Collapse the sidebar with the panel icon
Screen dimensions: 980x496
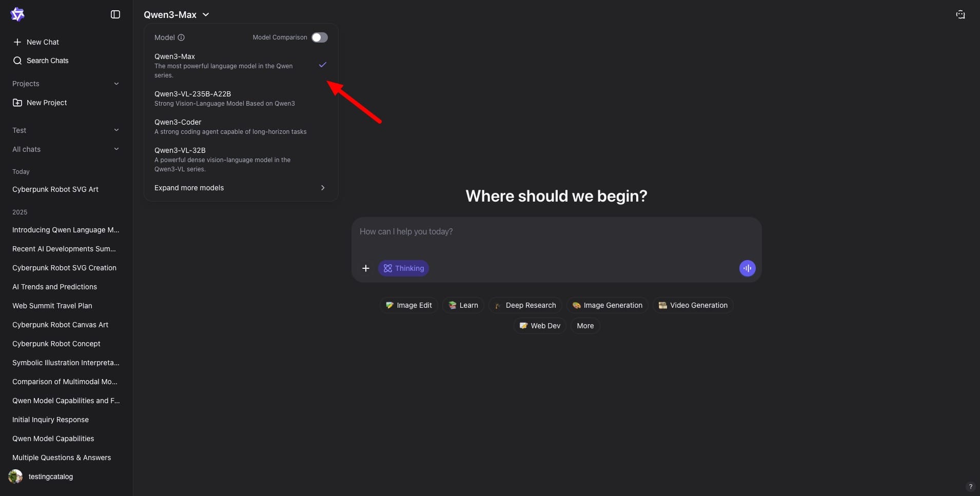point(115,14)
